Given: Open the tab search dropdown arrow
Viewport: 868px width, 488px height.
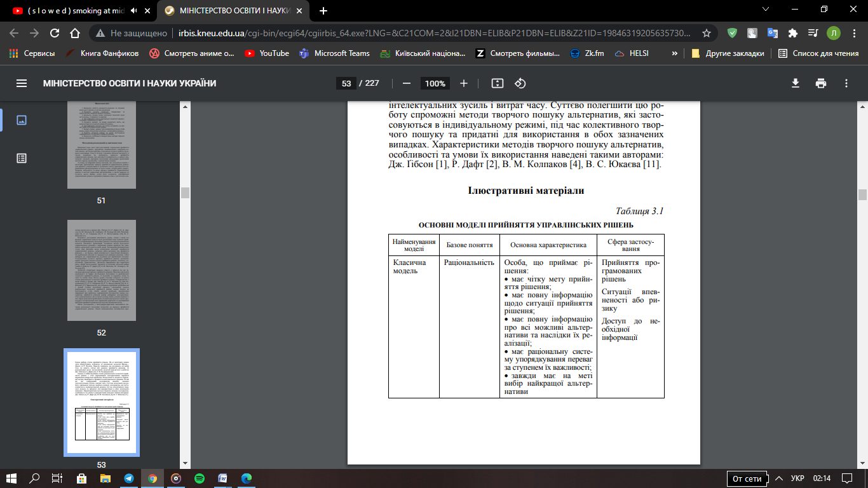Looking at the screenshot, I should [x=766, y=10].
